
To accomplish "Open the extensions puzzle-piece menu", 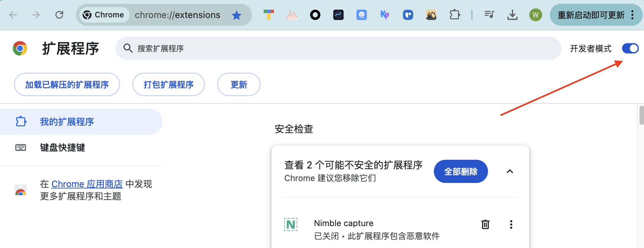I will 454,15.
